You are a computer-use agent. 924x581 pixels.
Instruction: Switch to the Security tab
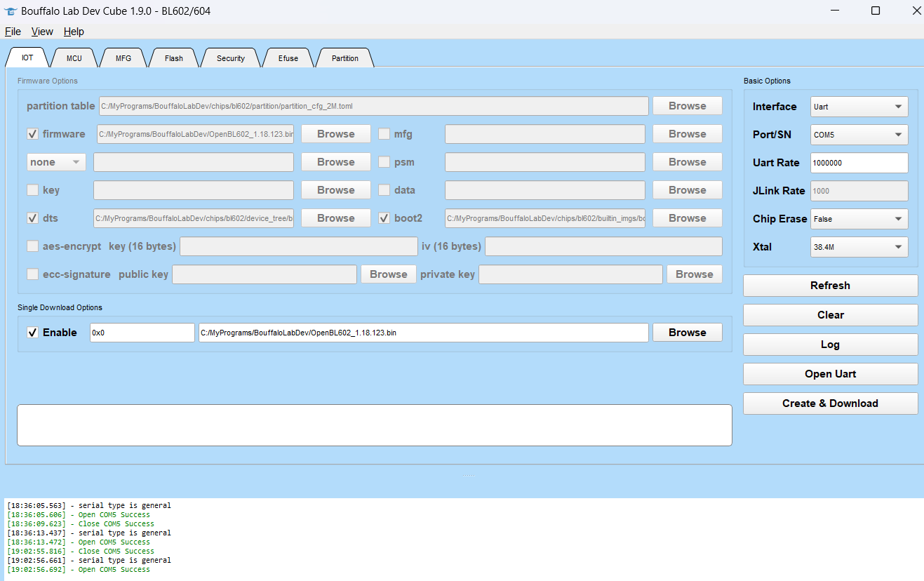[231, 58]
